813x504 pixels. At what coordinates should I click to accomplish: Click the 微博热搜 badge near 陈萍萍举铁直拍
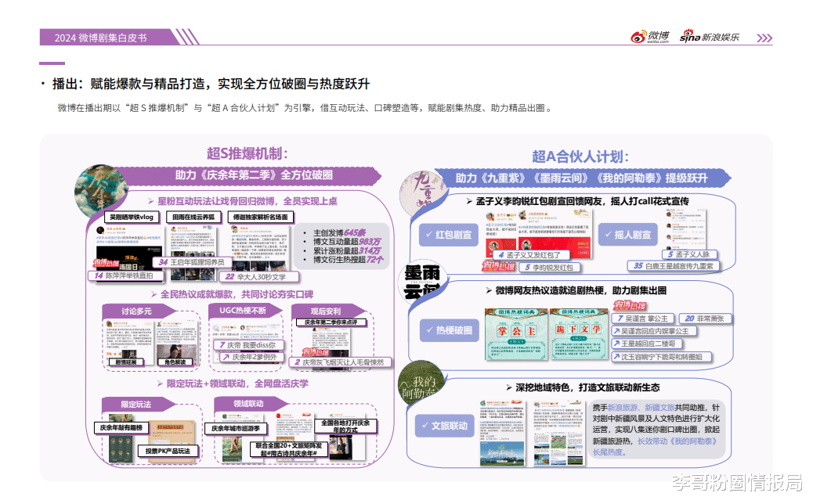point(107,263)
